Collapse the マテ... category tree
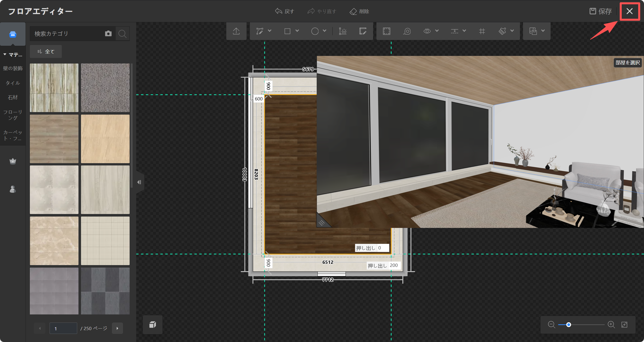The width and height of the screenshot is (644, 342). point(5,54)
